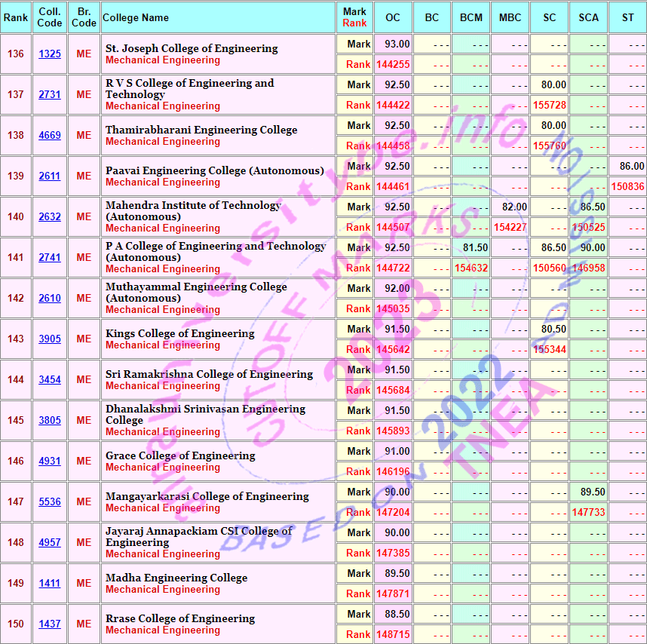Image resolution: width=647 pixels, height=644 pixels.
Task: Follow the 2611 code link for Paavai Engineering
Action: tap(50, 176)
